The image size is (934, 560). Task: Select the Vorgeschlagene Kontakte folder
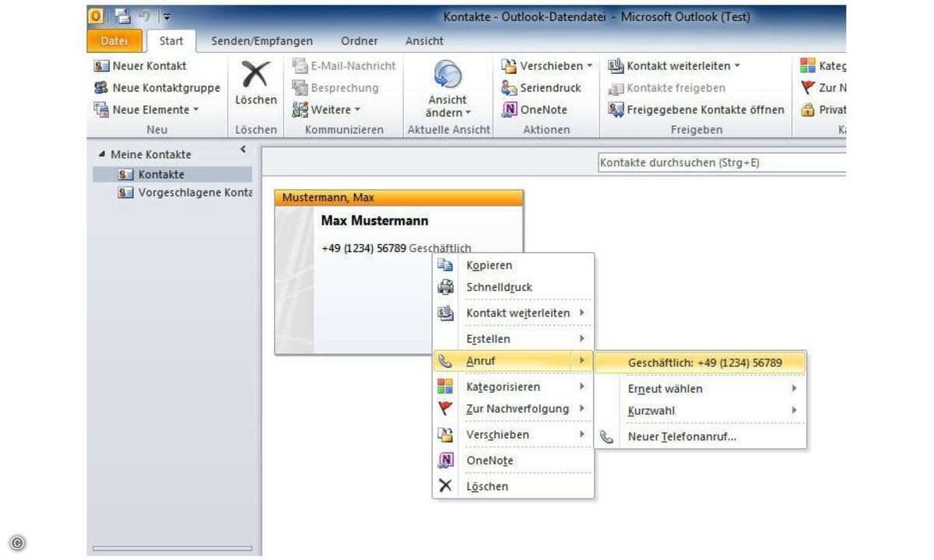[184, 192]
